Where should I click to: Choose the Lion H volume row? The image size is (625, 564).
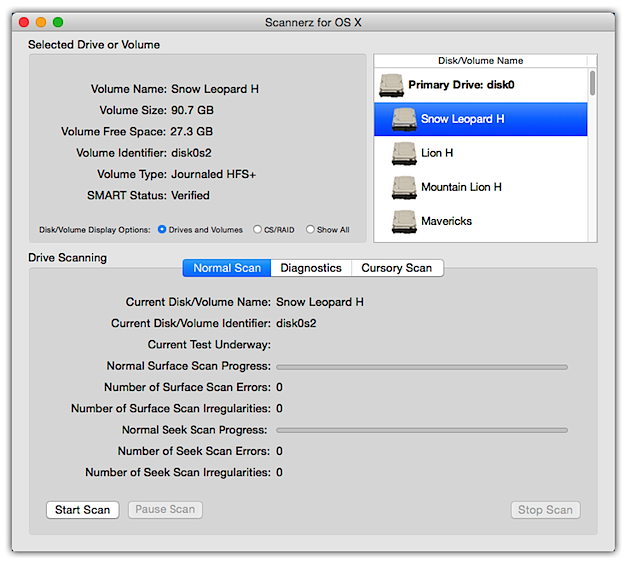pos(480,153)
